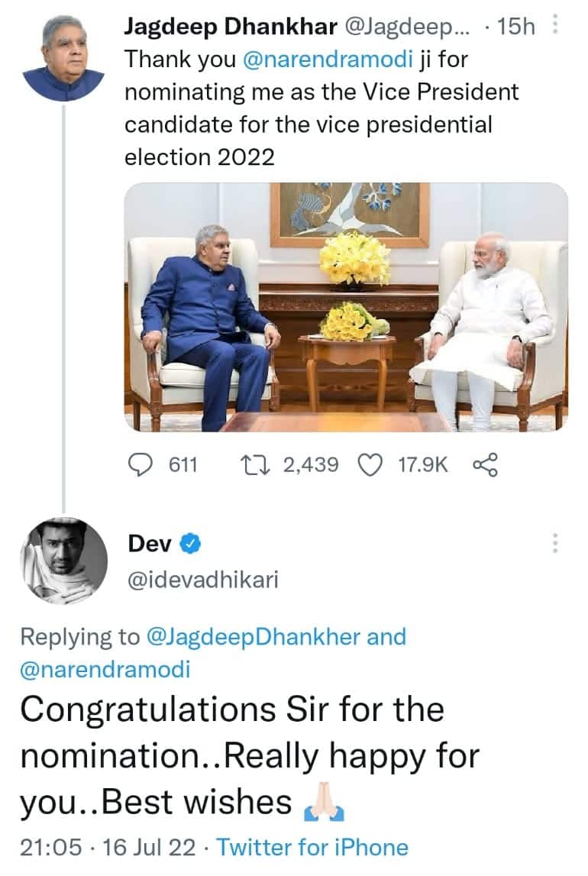This screenshot has width=588, height=876.
Task: Open the @idevadhikari handle
Action: 203,580
